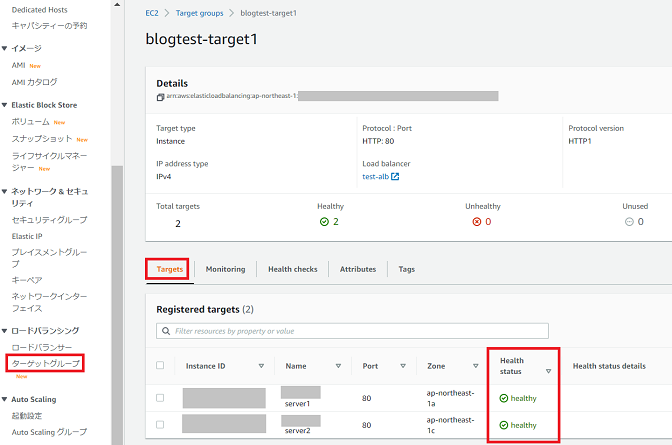This screenshot has height=445, width=672.
Task: Click the healthy count check icon
Action: pyautogui.click(x=324, y=222)
